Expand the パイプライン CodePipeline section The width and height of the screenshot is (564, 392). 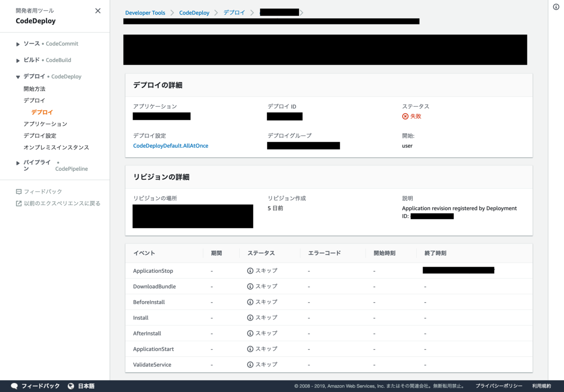[x=18, y=163]
